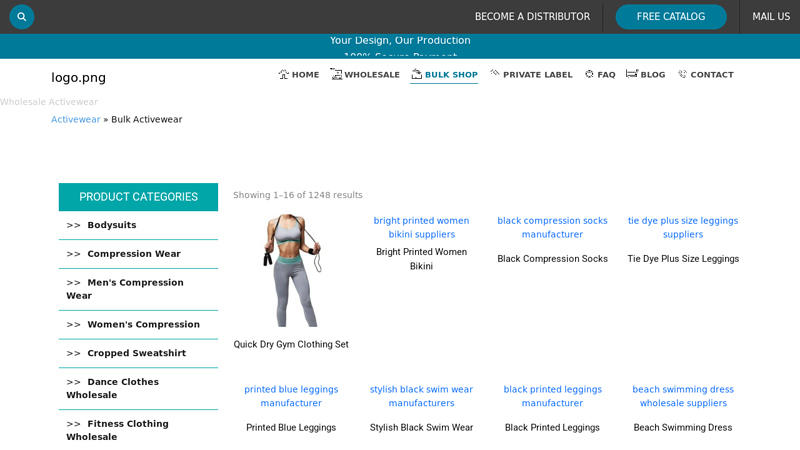The width and height of the screenshot is (800, 450).
Task: Open printed blue leggings manufacturer link
Action: click(291, 396)
